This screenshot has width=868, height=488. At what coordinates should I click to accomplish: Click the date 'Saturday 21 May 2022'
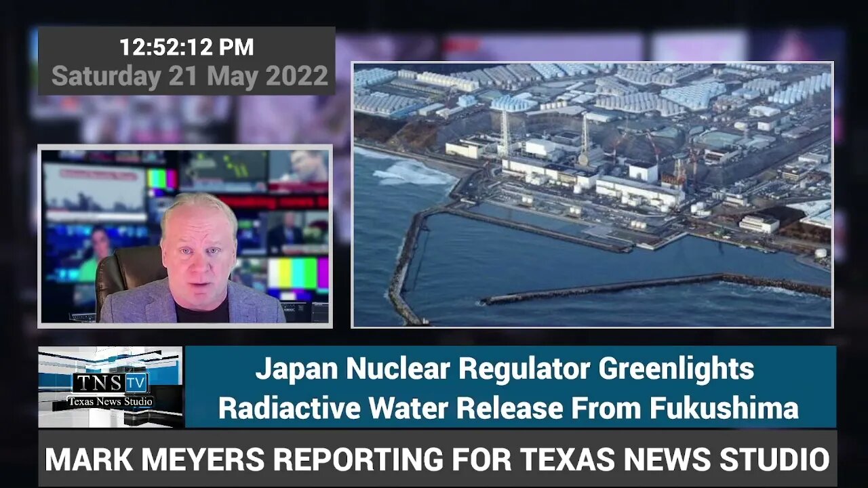[x=190, y=76]
